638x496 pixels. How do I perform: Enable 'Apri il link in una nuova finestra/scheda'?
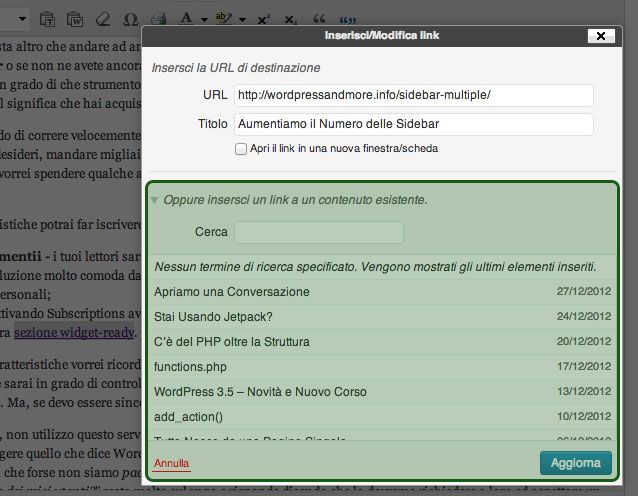tap(240, 148)
